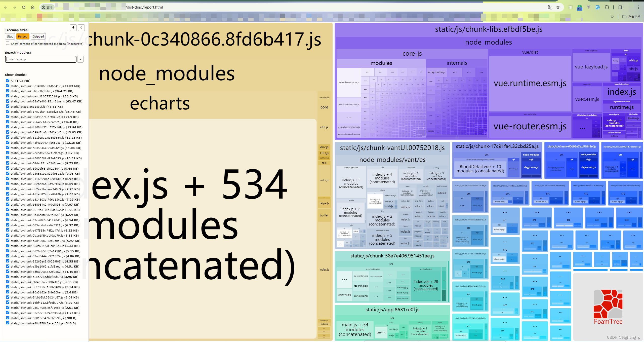Uncheck chunk-0c340866.8fd6b417.js checkbox

(8, 86)
